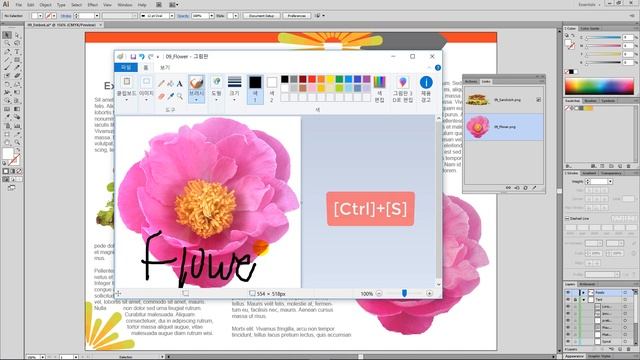
Task: Toggle visibility of the Text layer
Action: pyautogui.click(x=568, y=300)
